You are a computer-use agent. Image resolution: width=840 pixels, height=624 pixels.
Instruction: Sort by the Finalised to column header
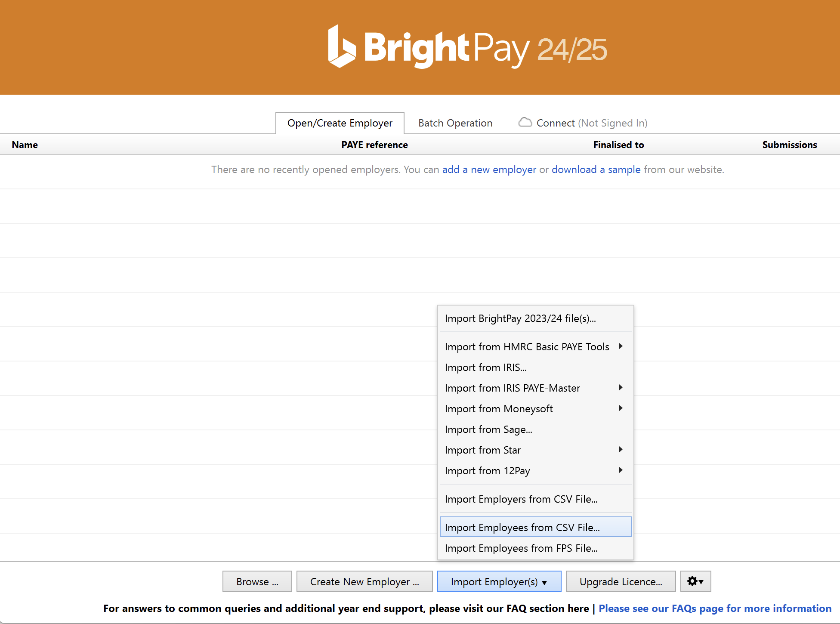[x=618, y=145]
